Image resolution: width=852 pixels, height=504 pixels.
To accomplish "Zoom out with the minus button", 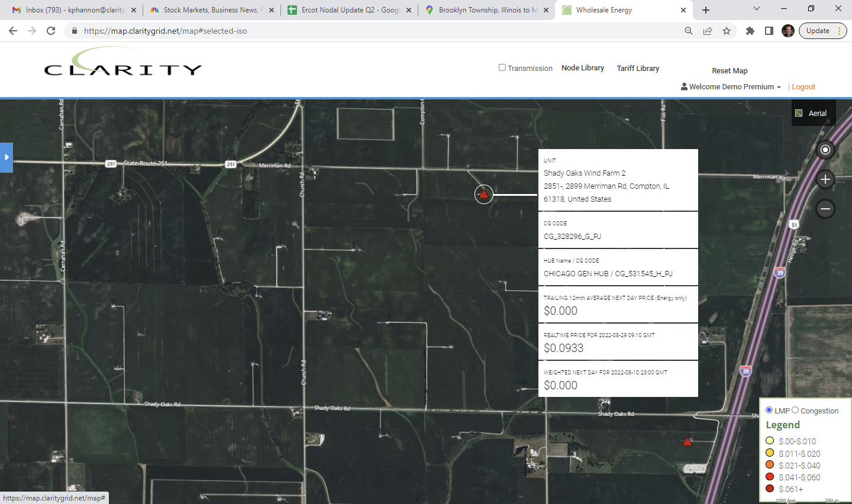I will (825, 209).
